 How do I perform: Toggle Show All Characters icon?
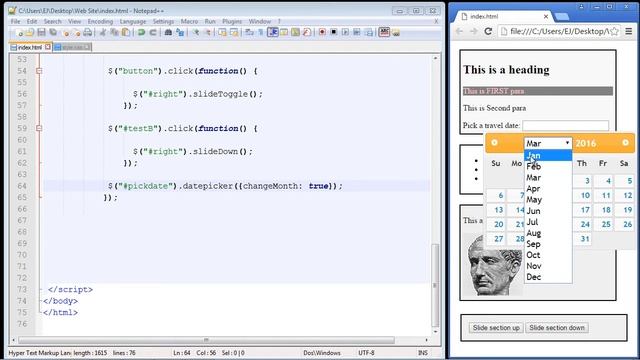[261, 32]
